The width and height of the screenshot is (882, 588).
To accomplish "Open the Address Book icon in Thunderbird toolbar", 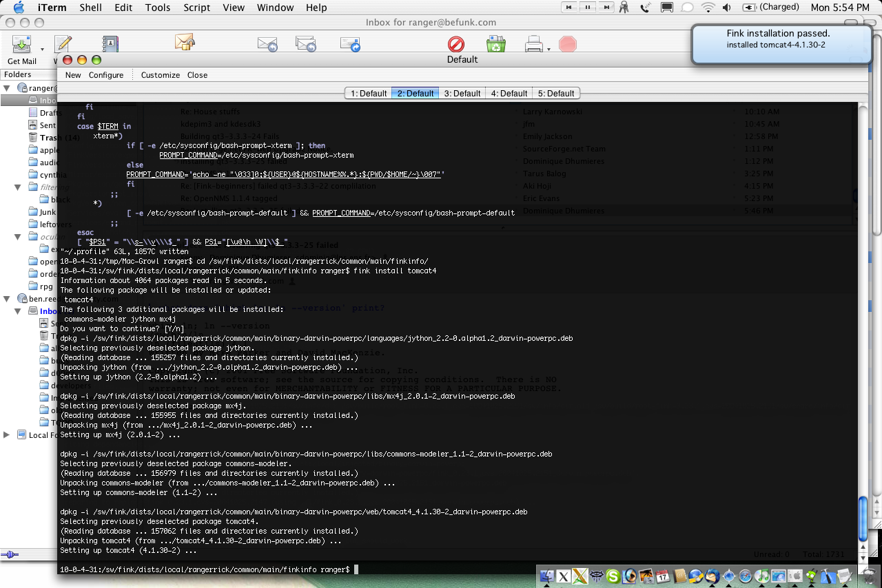I will pos(110,45).
